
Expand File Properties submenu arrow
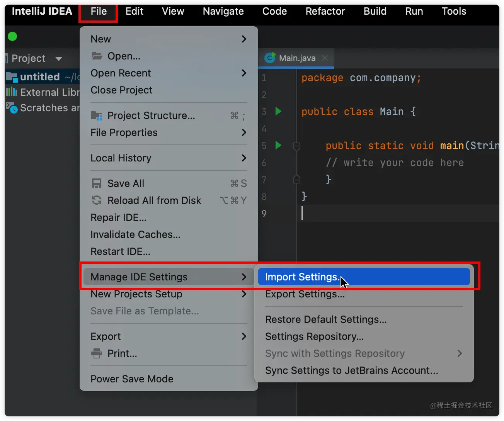(x=244, y=132)
